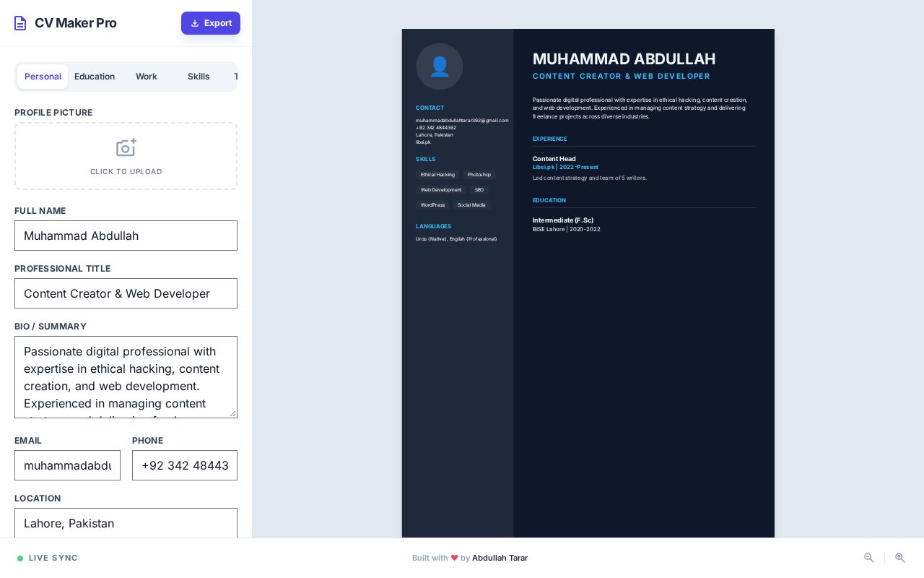Click the 'Libsi.pk | 2022 - Present' line

point(565,168)
